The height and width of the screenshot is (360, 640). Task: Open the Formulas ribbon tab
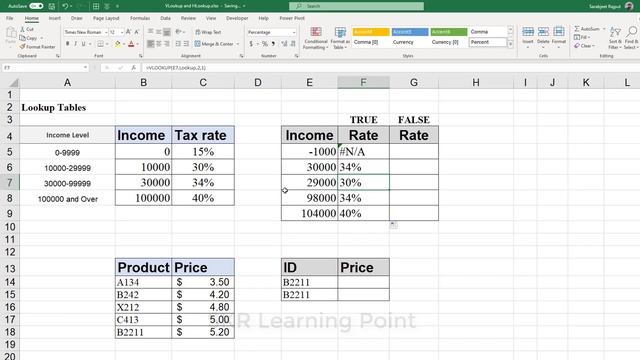click(x=140, y=18)
